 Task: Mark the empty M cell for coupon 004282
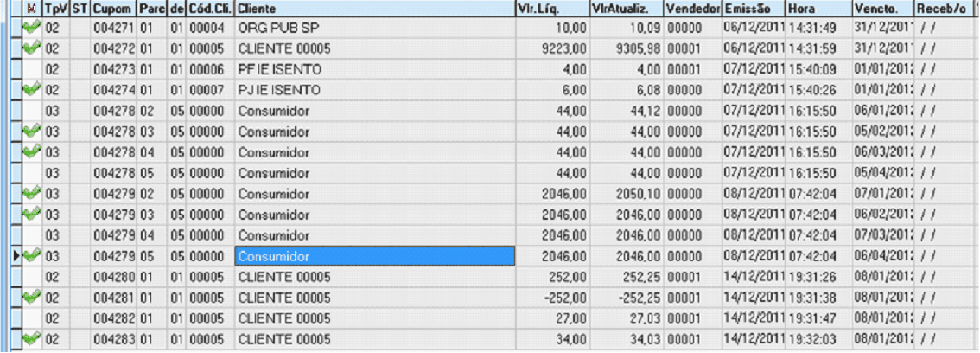click(30, 318)
